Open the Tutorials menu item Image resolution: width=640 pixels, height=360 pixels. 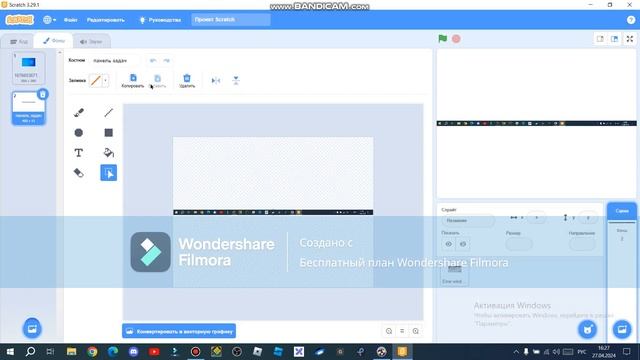tap(160, 20)
